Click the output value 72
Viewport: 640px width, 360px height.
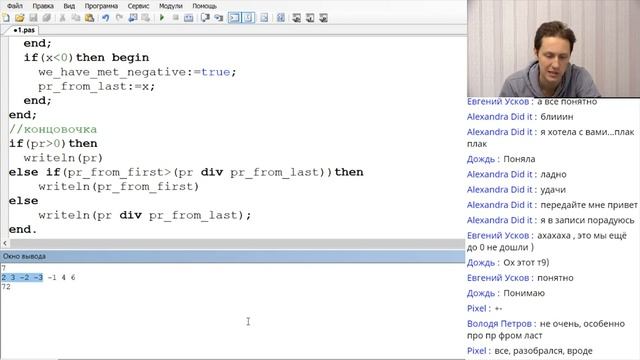(x=6, y=287)
